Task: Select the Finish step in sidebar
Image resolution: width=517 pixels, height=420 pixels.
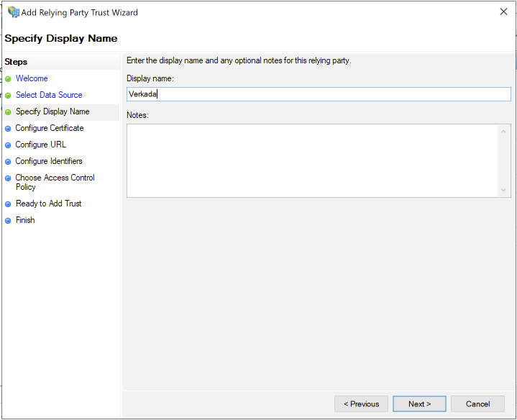Action: tap(25, 220)
